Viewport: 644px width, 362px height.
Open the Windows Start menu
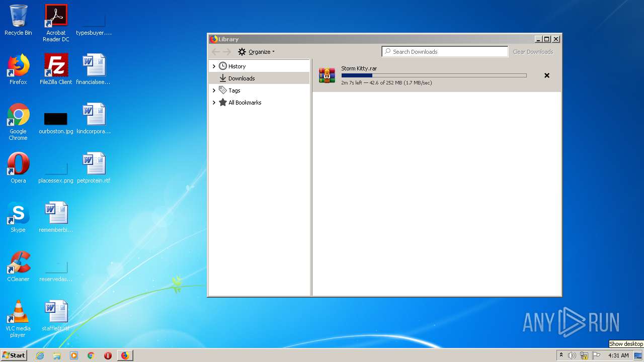point(14,355)
